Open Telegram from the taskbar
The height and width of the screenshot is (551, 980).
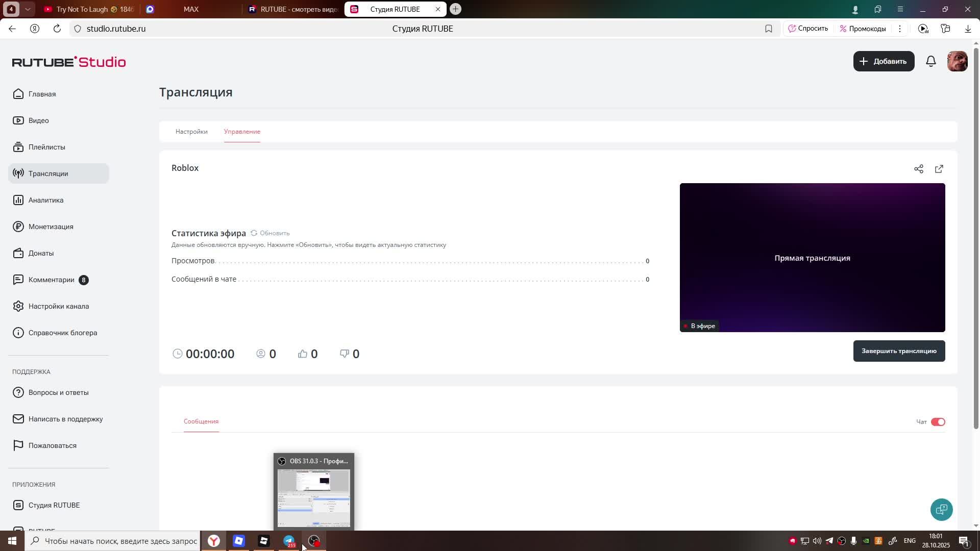click(289, 541)
